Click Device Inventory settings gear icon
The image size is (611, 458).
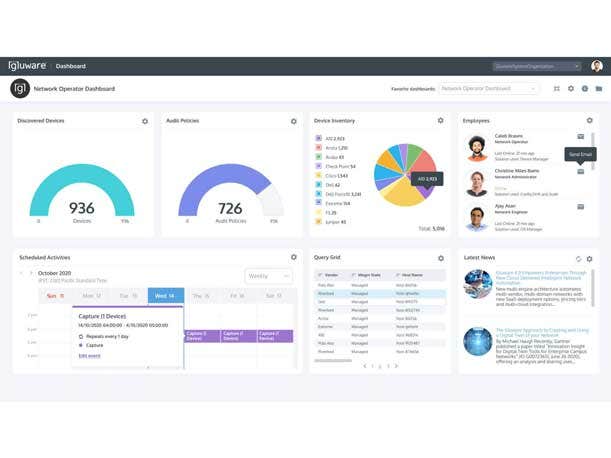[440, 121]
